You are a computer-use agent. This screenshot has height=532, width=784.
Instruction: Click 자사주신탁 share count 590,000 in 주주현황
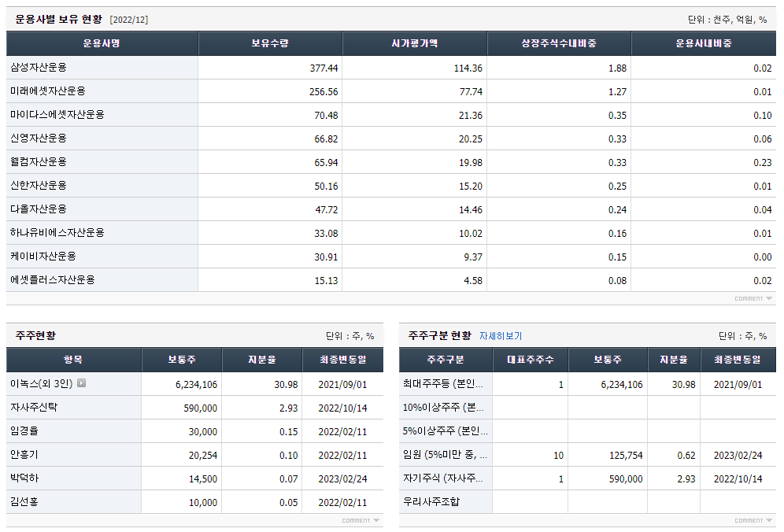click(200, 408)
